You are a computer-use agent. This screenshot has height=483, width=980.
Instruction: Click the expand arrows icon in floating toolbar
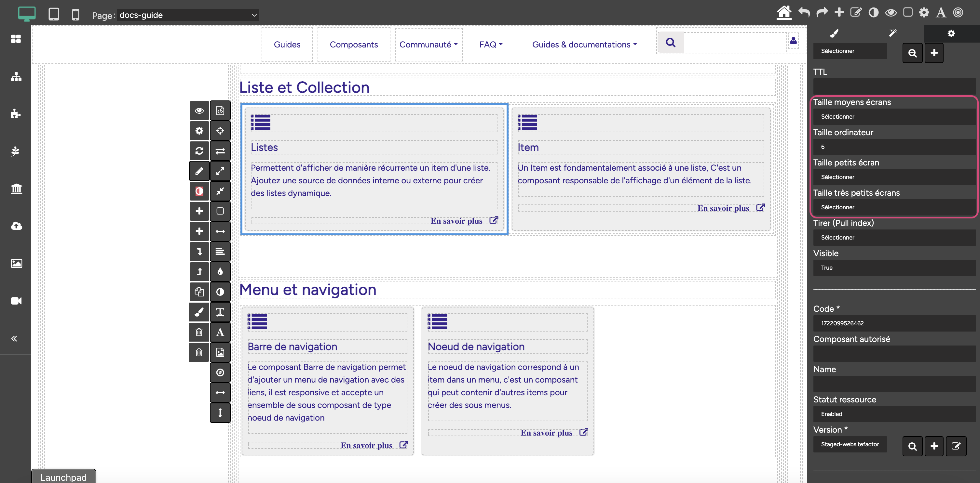220,171
